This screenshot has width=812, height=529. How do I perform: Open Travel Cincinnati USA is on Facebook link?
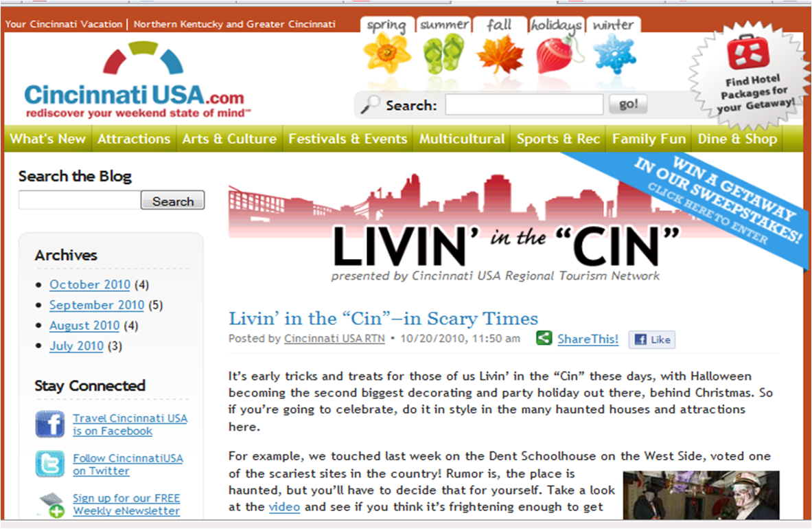coord(130,425)
